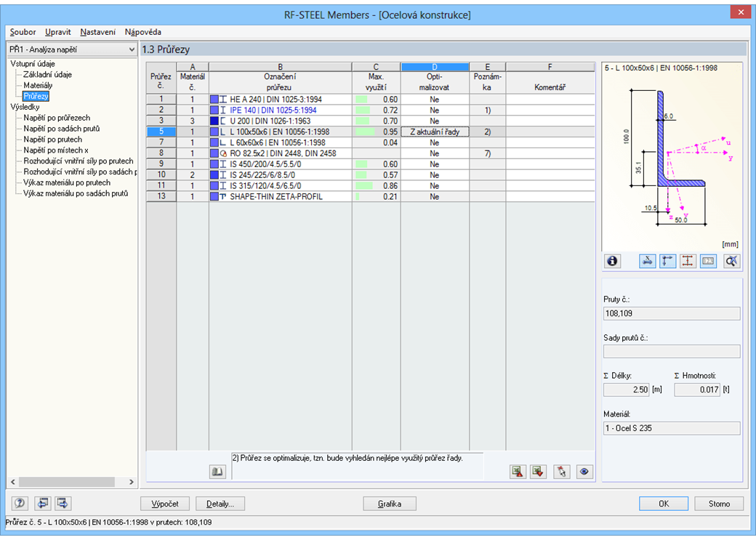Click the empty Sady prutů č. field
The width and height of the screenshot is (756, 540).
(x=672, y=352)
